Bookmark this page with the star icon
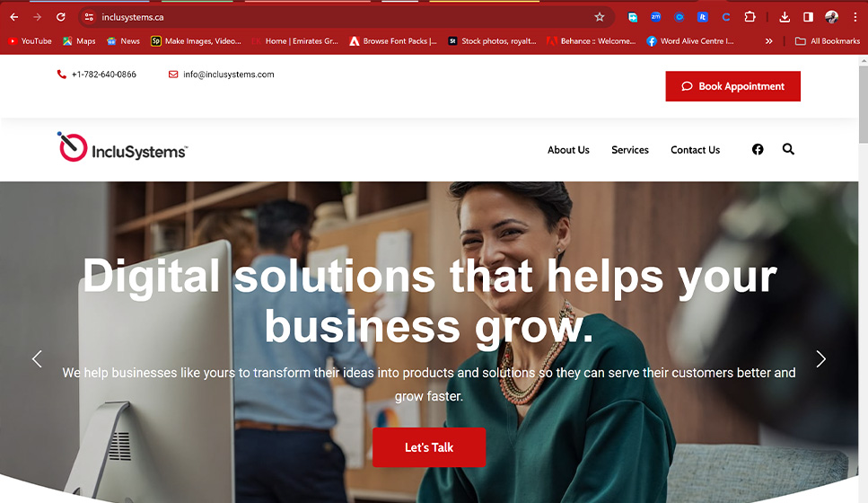 pyautogui.click(x=600, y=17)
